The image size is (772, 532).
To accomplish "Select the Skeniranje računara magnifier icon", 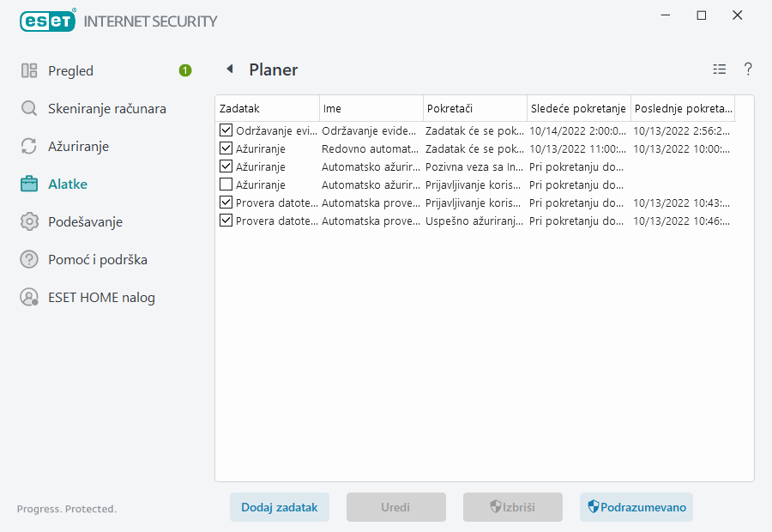I will pyautogui.click(x=29, y=108).
